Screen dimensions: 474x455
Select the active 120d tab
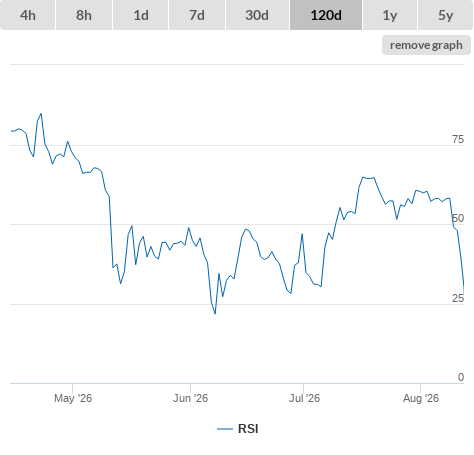pyautogui.click(x=326, y=15)
